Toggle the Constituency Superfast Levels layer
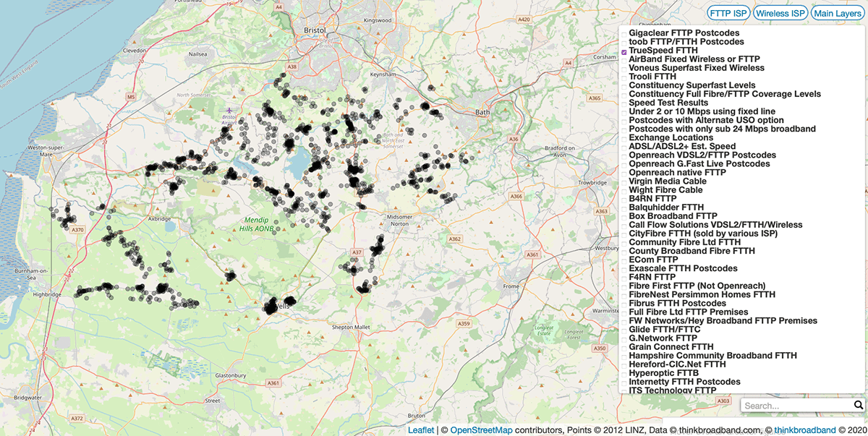 click(x=624, y=85)
